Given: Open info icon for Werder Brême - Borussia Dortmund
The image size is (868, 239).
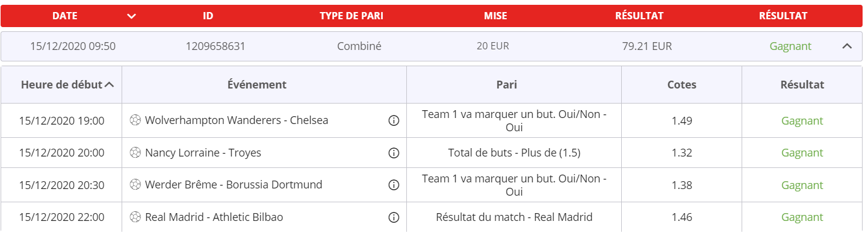Looking at the screenshot, I should [394, 185].
